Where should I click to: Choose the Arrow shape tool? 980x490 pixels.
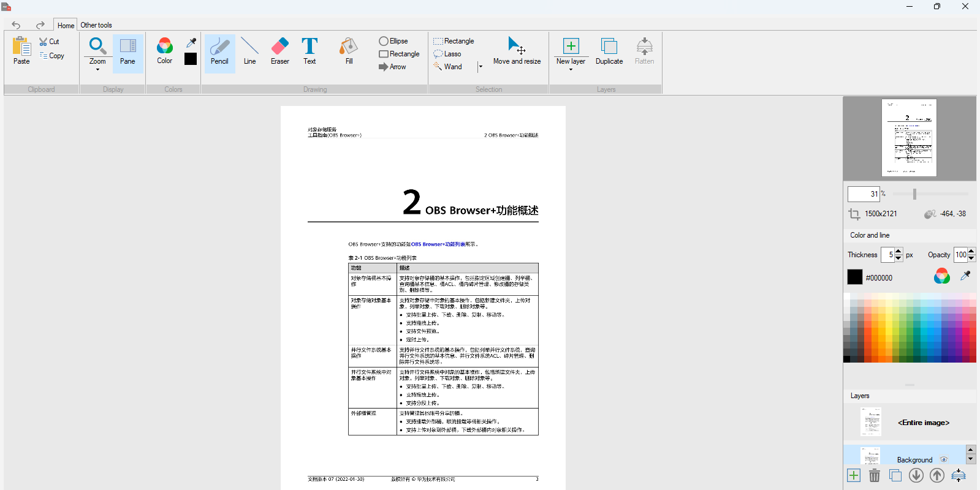pos(392,67)
